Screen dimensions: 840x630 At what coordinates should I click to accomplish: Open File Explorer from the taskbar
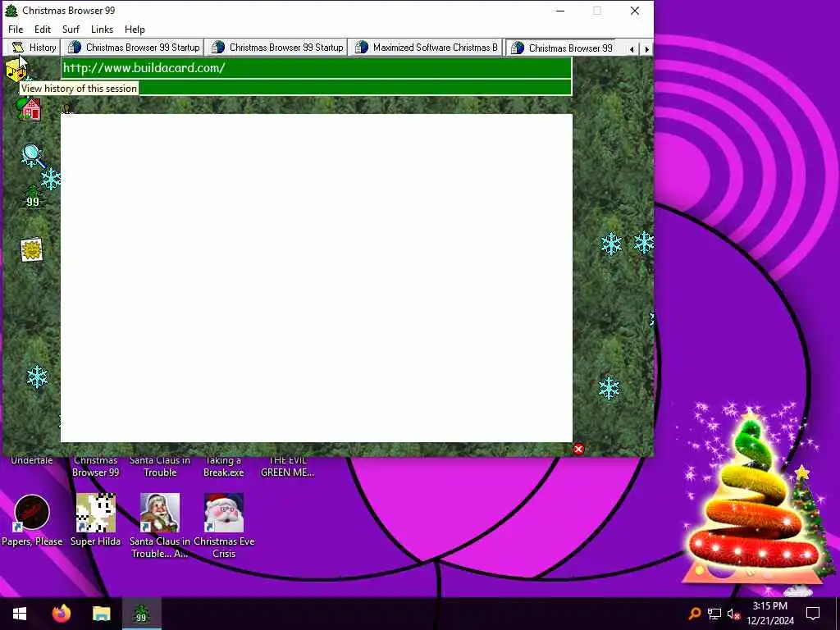tap(101, 614)
